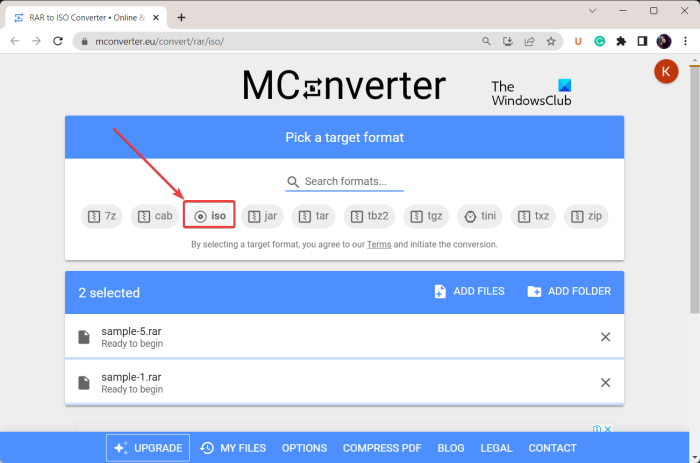This screenshot has height=463, width=700.
Task: Click the page vertical scrollbar
Action: [694, 189]
